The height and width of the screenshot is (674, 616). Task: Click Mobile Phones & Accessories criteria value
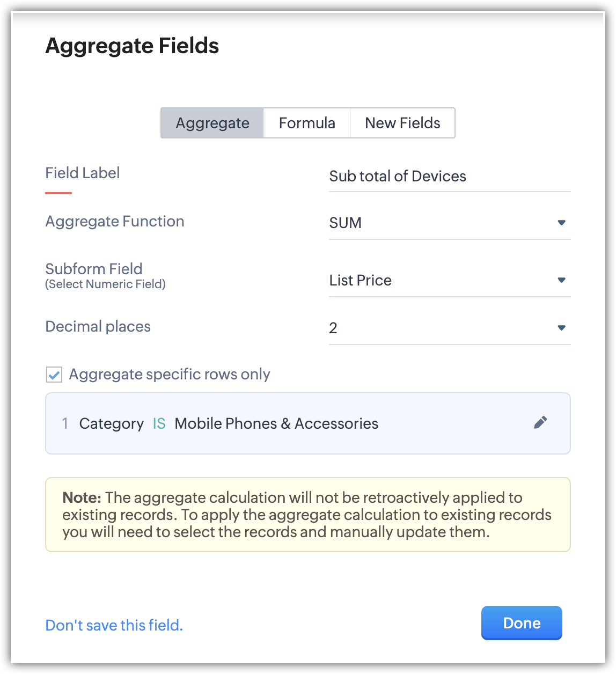tap(276, 423)
